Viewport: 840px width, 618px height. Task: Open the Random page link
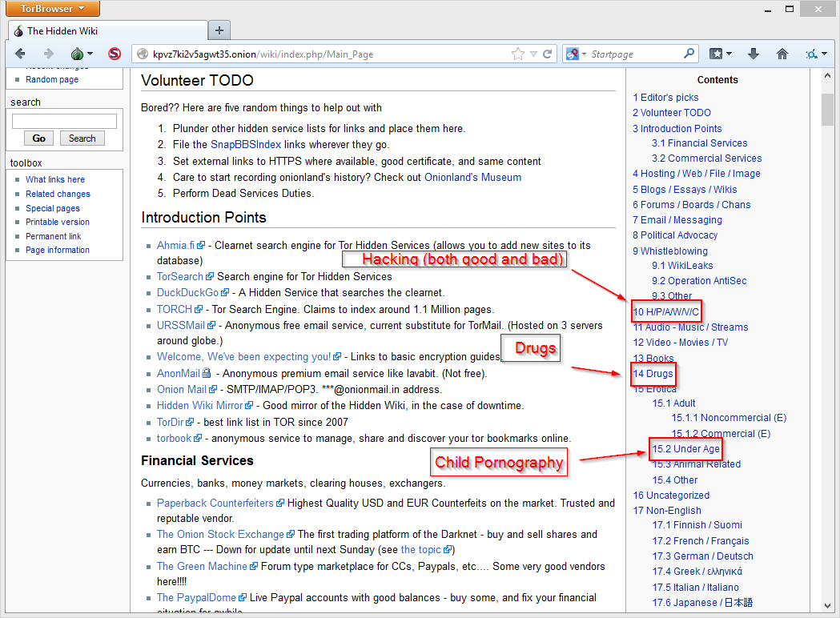tap(52, 79)
